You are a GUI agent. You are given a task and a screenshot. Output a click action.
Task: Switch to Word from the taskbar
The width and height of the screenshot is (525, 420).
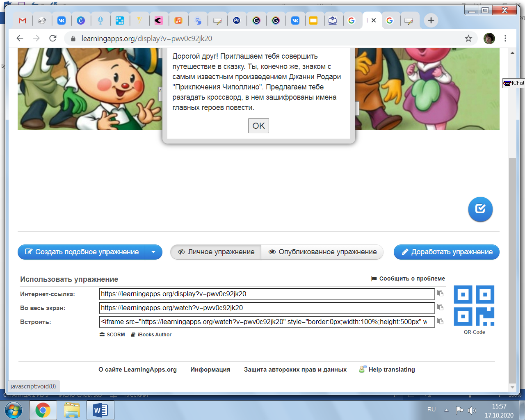tap(100, 410)
